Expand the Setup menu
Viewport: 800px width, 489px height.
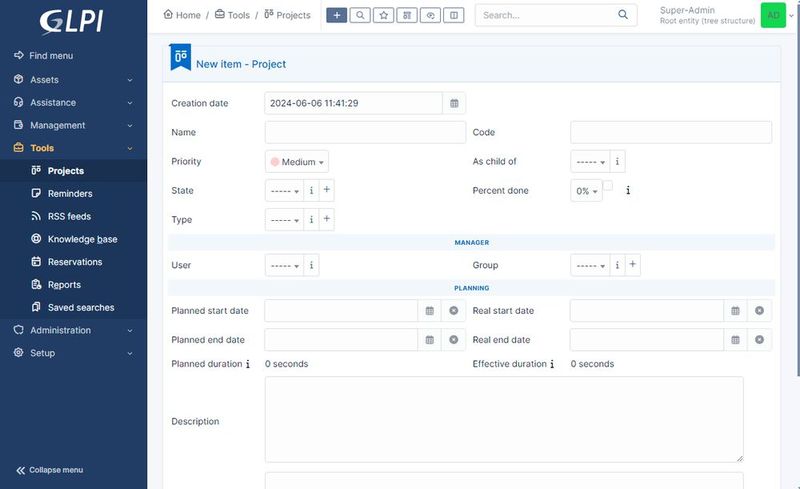(x=73, y=353)
